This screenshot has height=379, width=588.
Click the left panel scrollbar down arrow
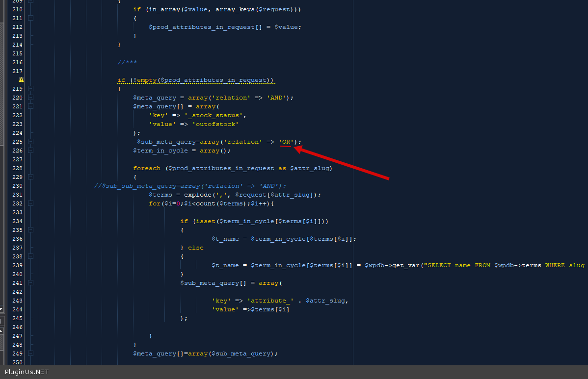(1, 309)
